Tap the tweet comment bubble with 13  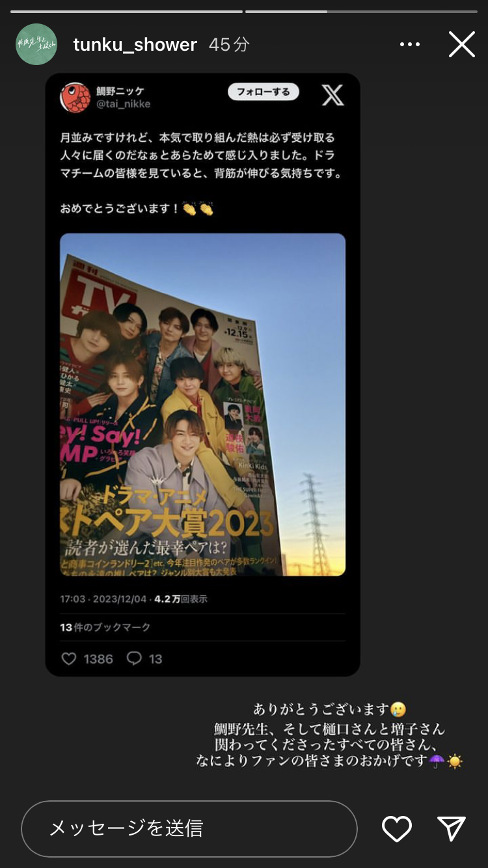(144, 658)
